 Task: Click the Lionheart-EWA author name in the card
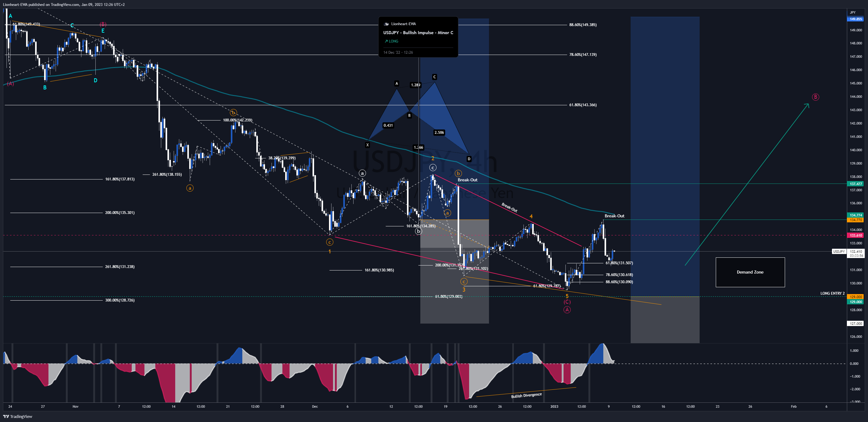pos(403,24)
